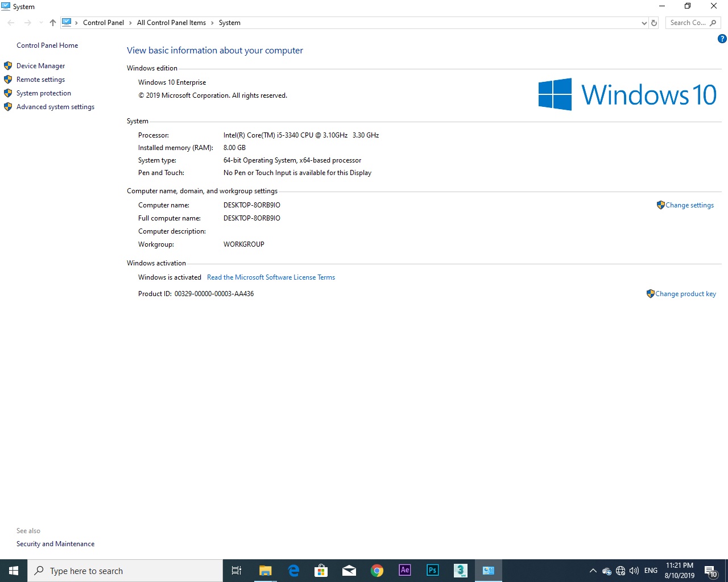The height and width of the screenshot is (582, 728).
Task: Open volume speaker tray icon
Action: [x=634, y=571]
